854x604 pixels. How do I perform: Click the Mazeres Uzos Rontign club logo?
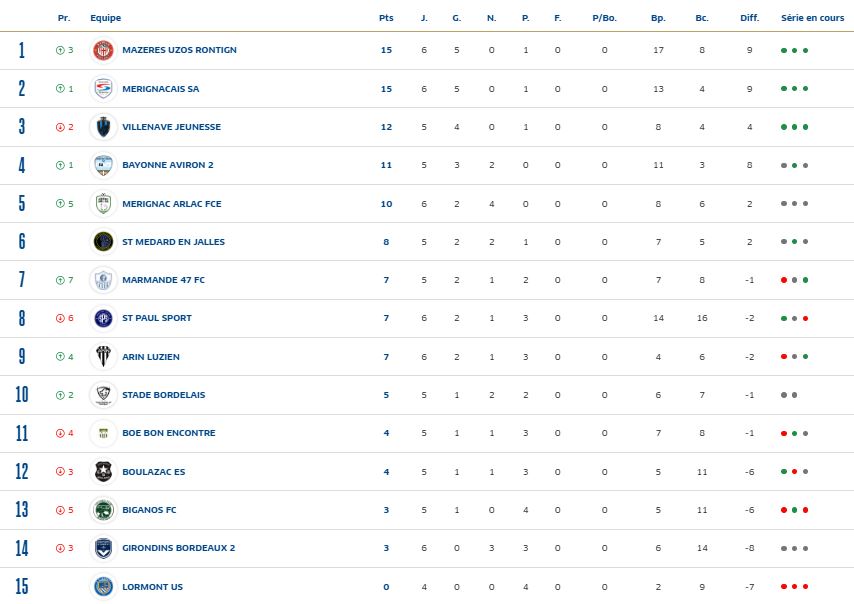click(104, 50)
